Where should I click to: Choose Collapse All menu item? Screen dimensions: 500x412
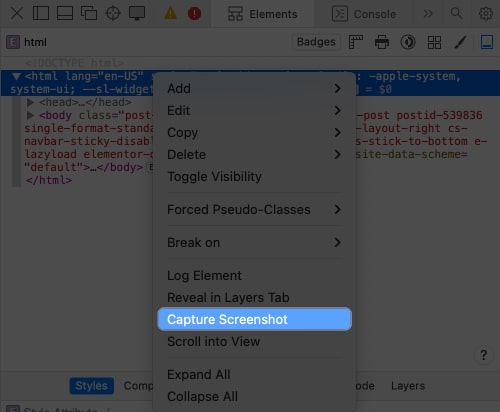(x=254, y=396)
